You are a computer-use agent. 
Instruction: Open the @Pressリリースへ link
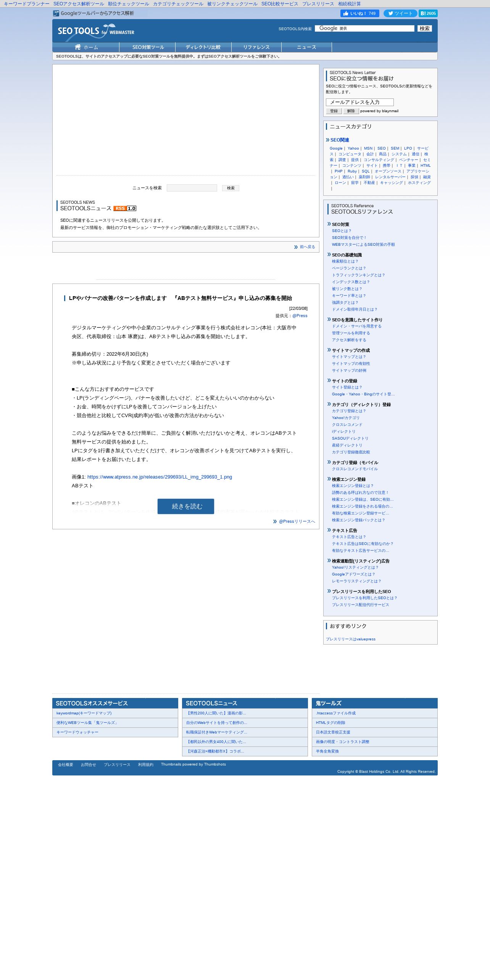tap(297, 521)
